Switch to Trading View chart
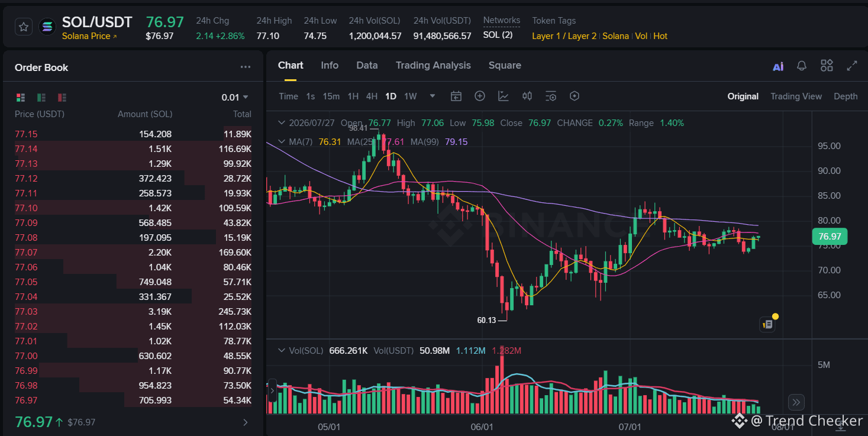Viewport: 868px width, 436px height. point(796,96)
